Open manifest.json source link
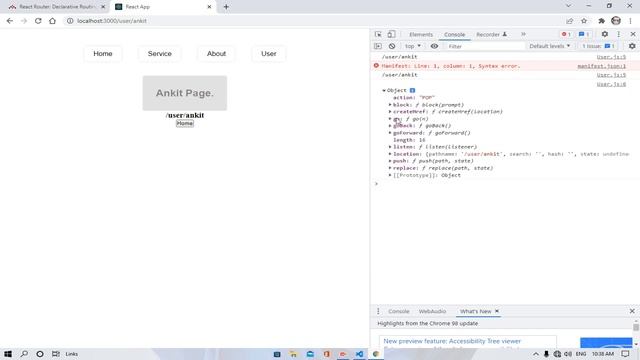 [602, 66]
